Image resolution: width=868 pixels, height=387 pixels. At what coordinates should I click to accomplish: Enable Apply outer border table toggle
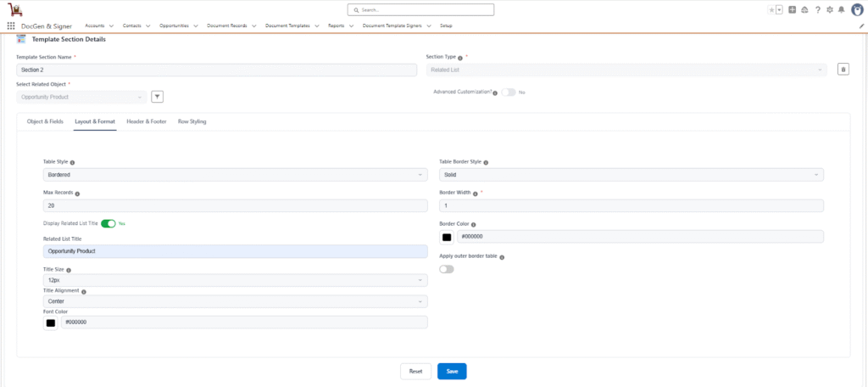click(447, 269)
